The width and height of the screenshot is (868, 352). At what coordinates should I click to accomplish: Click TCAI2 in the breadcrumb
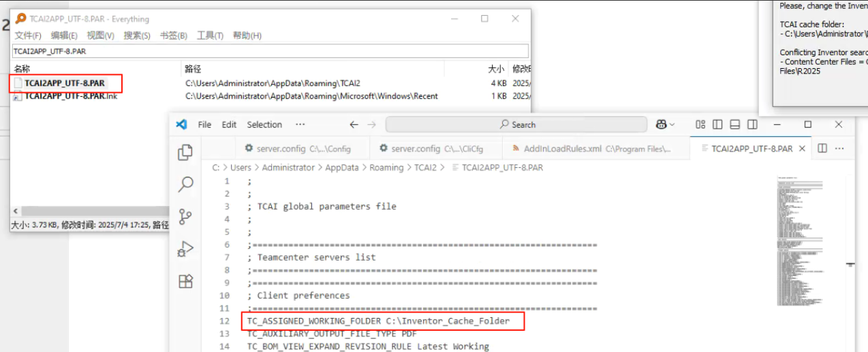click(x=425, y=167)
